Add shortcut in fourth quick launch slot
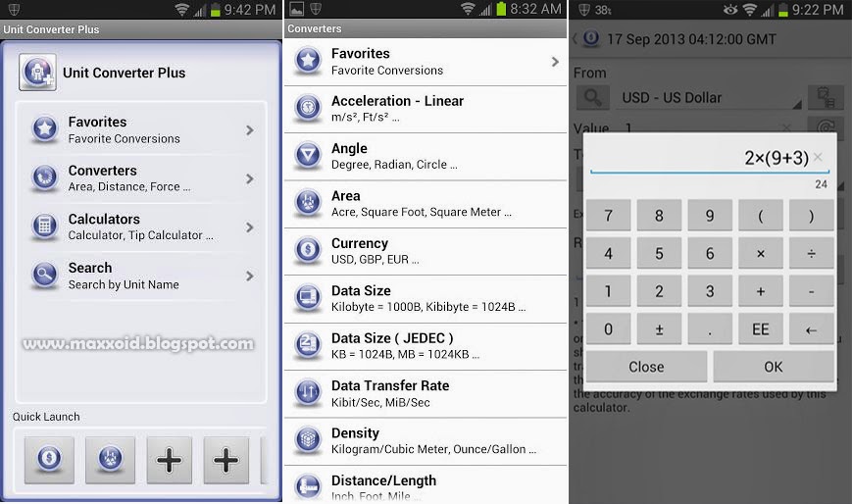The height and width of the screenshot is (504, 852). tap(226, 460)
